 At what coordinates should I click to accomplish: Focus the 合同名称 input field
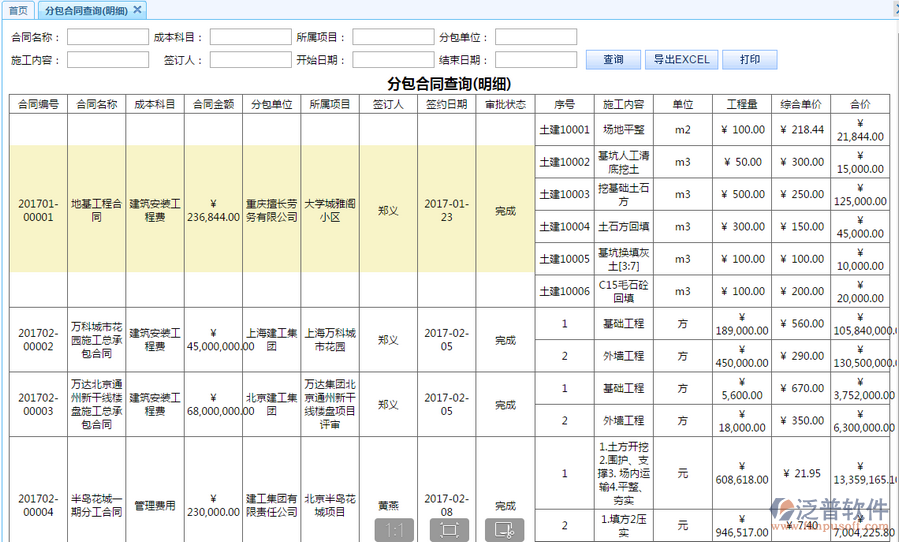[107, 37]
